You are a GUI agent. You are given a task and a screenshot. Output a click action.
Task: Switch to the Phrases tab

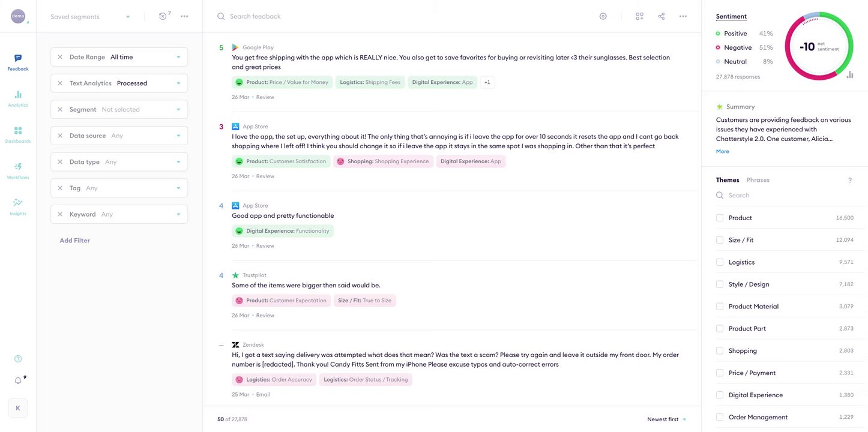(x=758, y=180)
